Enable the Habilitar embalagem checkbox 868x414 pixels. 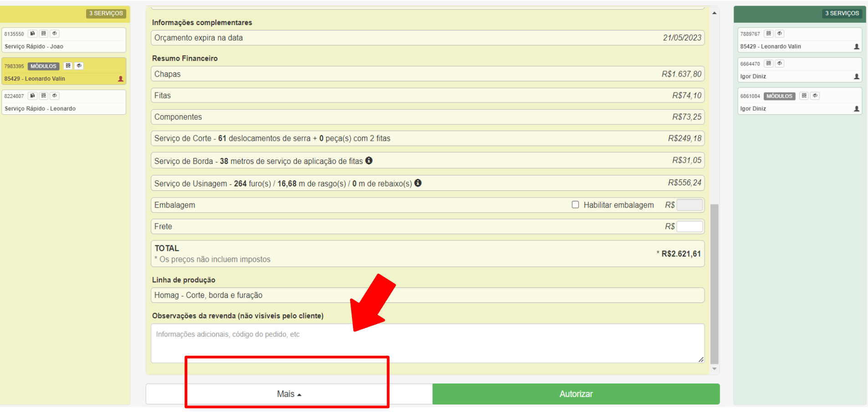pos(576,205)
